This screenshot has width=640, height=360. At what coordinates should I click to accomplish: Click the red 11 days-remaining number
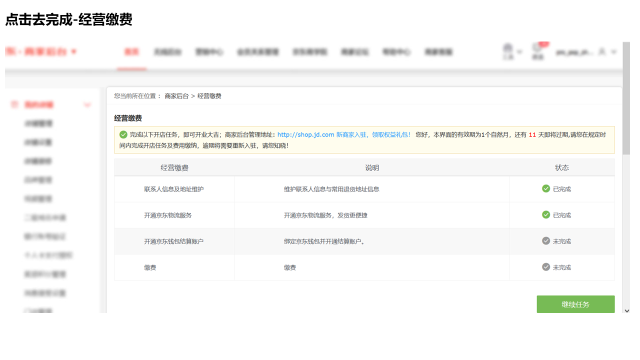[x=532, y=135]
